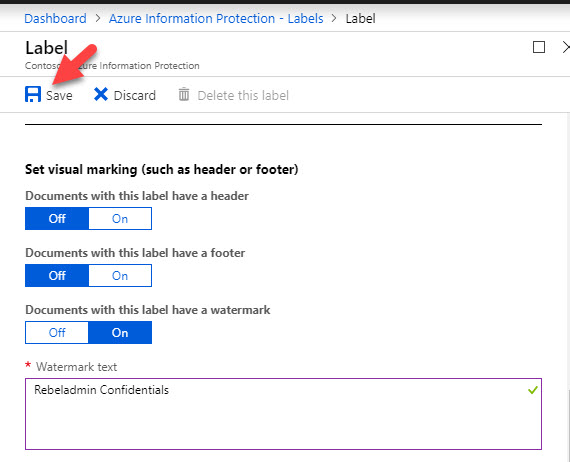570x462 pixels.
Task: Turn header toggle On
Action: point(120,218)
